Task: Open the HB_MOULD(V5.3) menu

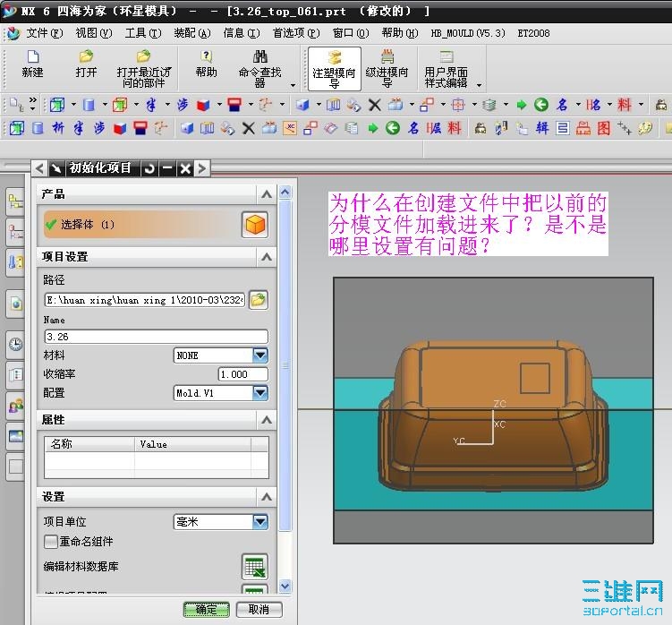Action: [x=468, y=33]
